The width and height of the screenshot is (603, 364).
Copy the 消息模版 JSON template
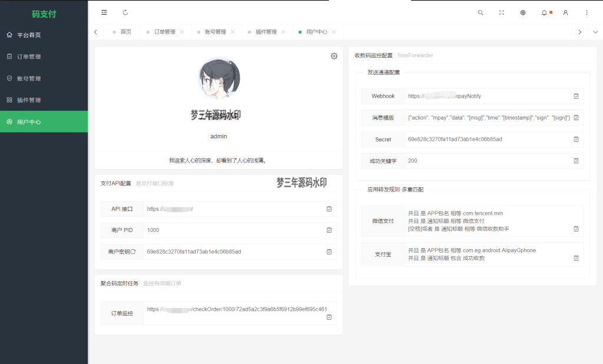click(576, 118)
